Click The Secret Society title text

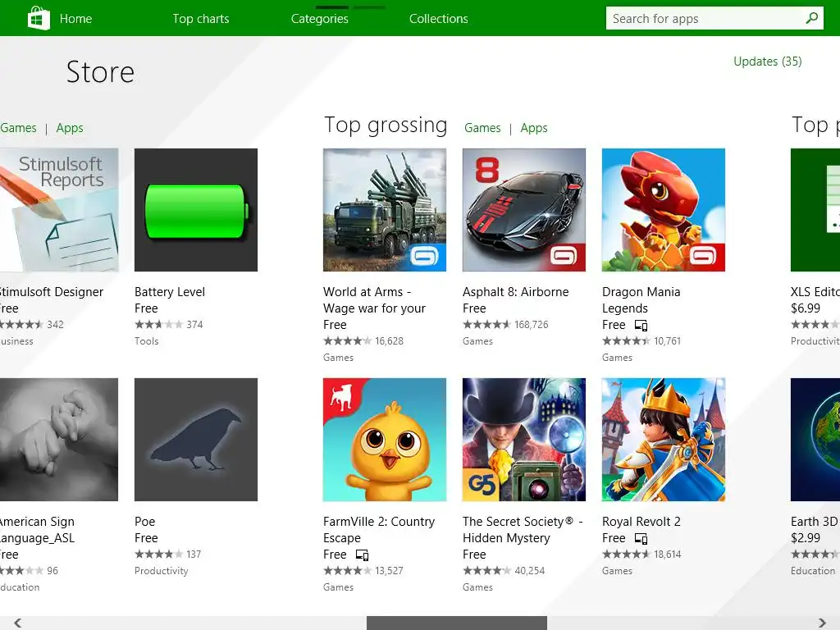[x=523, y=530]
